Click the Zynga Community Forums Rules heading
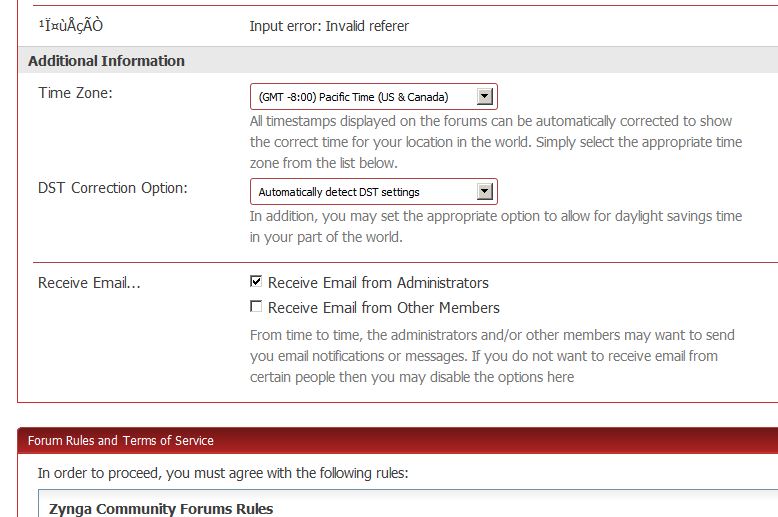 tap(161, 509)
